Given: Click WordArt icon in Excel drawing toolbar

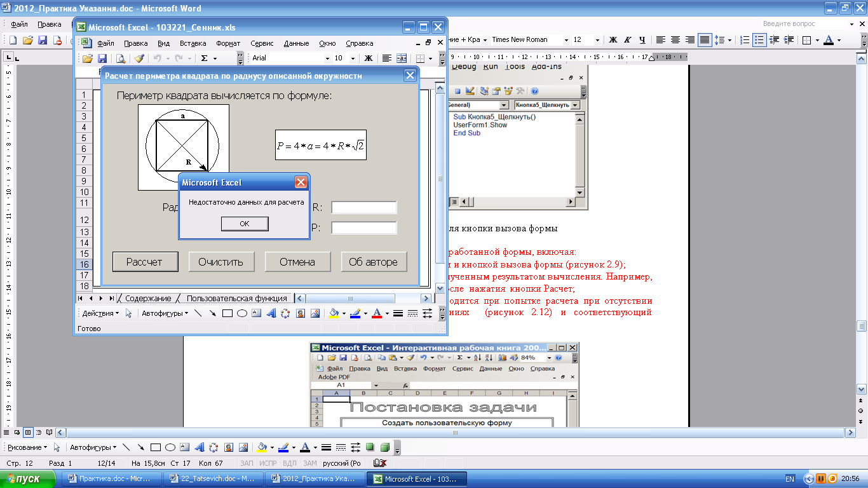Looking at the screenshot, I should (271, 313).
